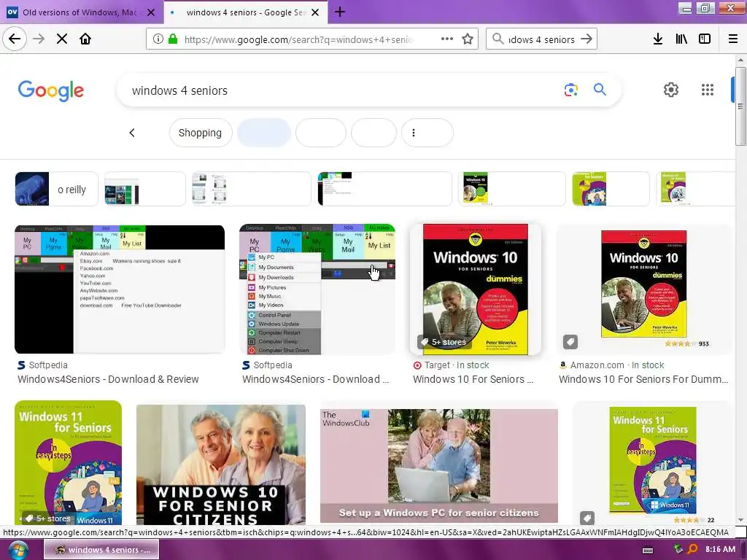Image resolution: width=747 pixels, height=560 pixels.
Task: Click the page vertical scrollbar thumb
Action: click(x=740, y=106)
